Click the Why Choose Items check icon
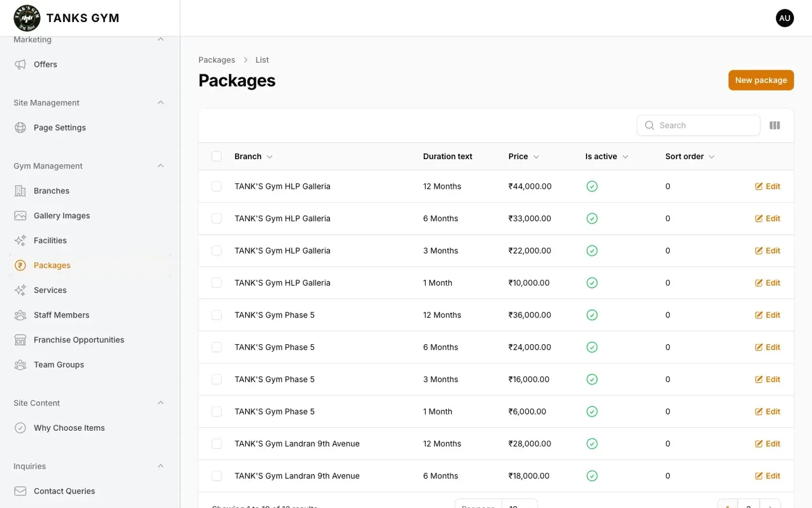 point(20,428)
